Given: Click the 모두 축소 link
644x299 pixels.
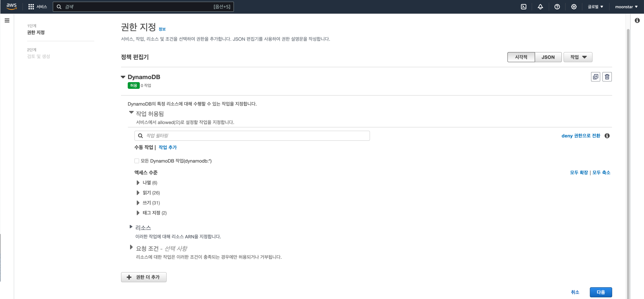Looking at the screenshot, I should click(601, 173).
